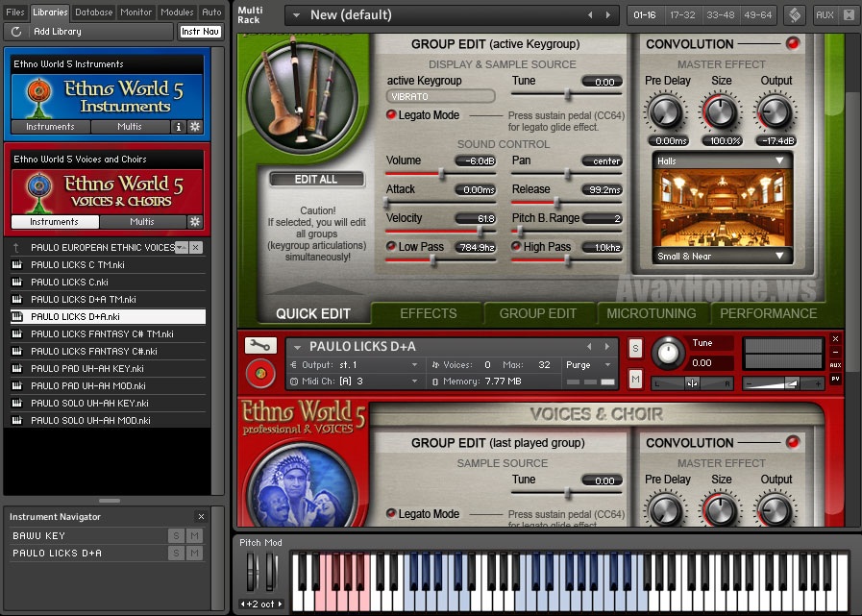This screenshot has width=862, height=616.
Task: Click the Pre Delay knob in upper Convolution panel
Action: [666, 111]
